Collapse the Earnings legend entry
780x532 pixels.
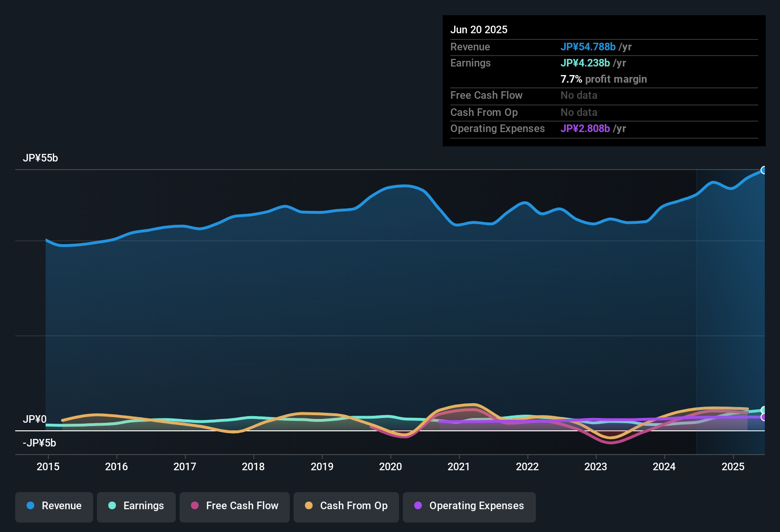tap(136, 506)
